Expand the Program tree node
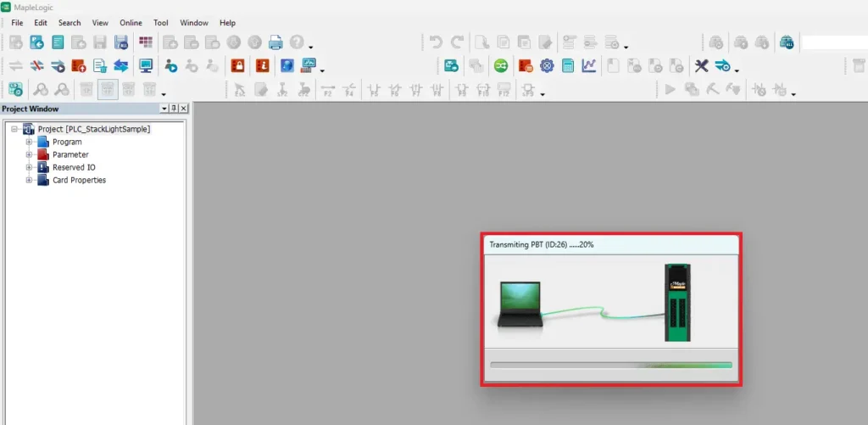 point(29,142)
